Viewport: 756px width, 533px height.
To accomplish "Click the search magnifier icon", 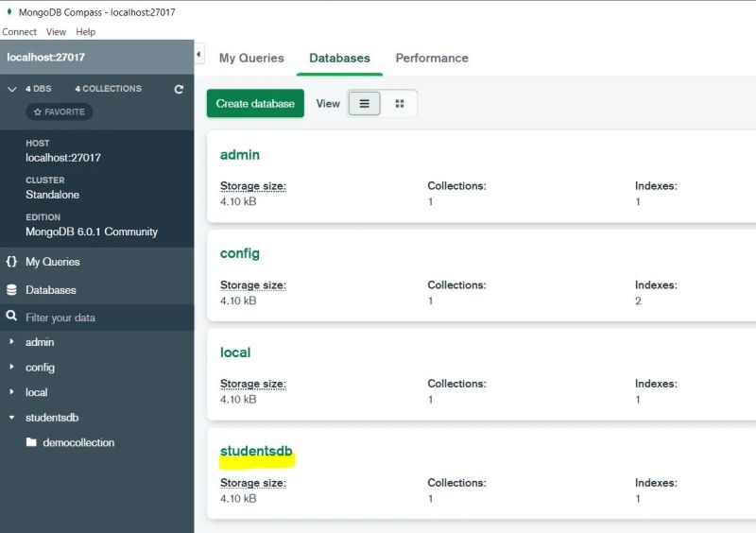I will pyautogui.click(x=11, y=317).
